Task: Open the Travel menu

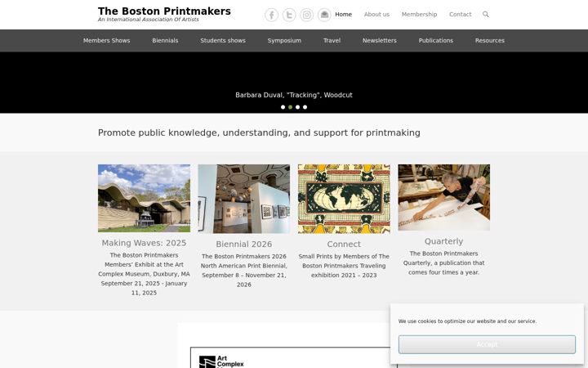Action: pos(332,41)
